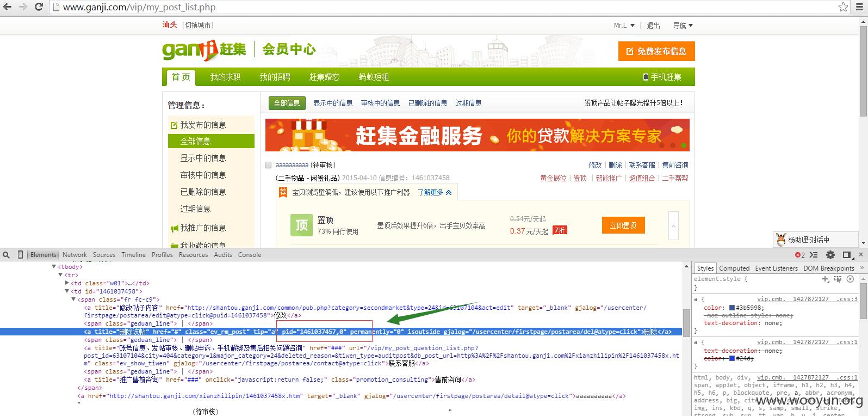Click the orange 荐 recommendation icon

[x=283, y=192]
